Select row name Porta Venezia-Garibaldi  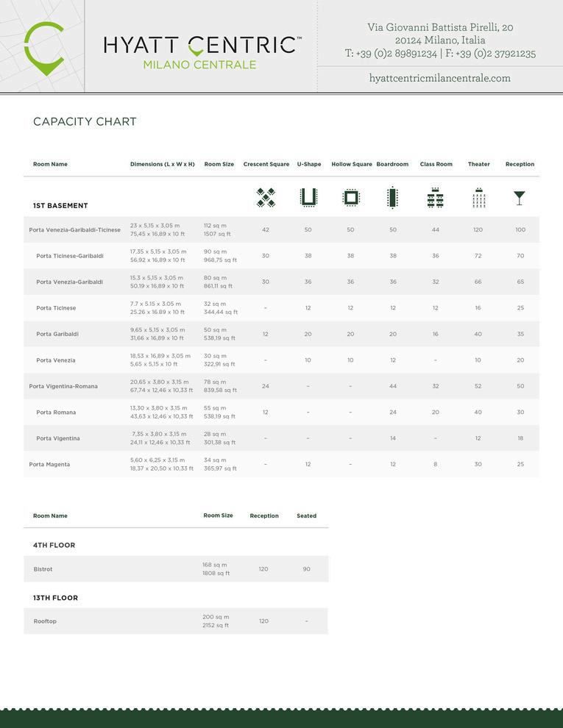click(x=70, y=282)
